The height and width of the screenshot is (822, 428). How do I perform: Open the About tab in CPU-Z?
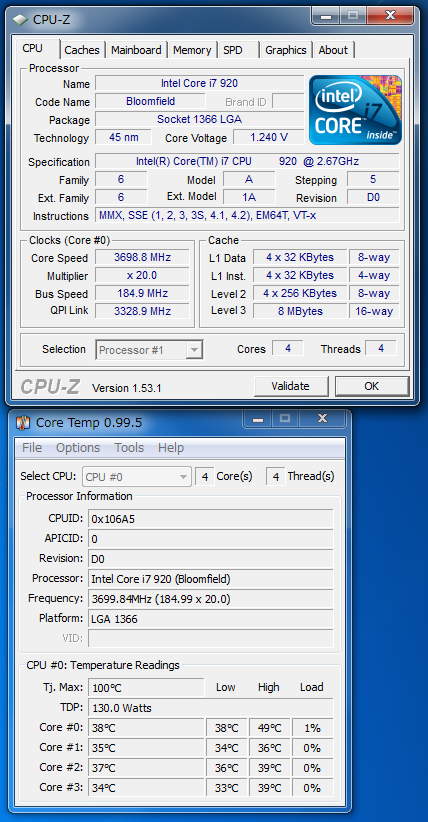(x=333, y=50)
